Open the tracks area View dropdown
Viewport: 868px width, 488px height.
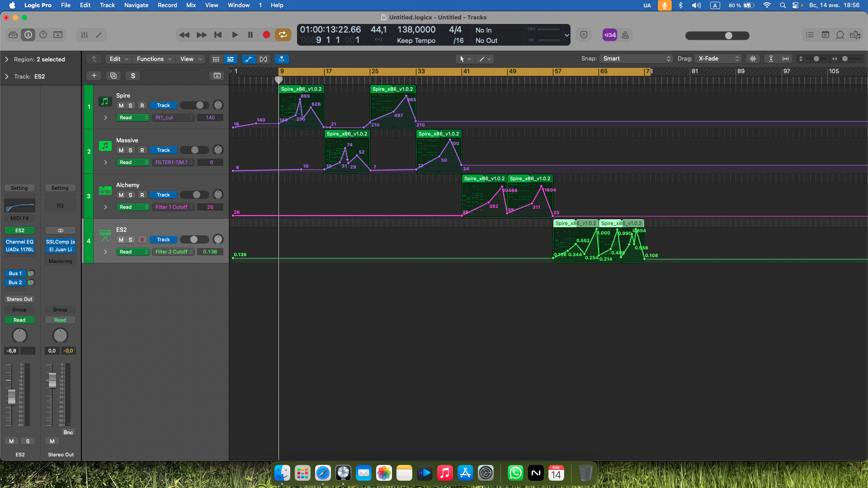pos(191,59)
